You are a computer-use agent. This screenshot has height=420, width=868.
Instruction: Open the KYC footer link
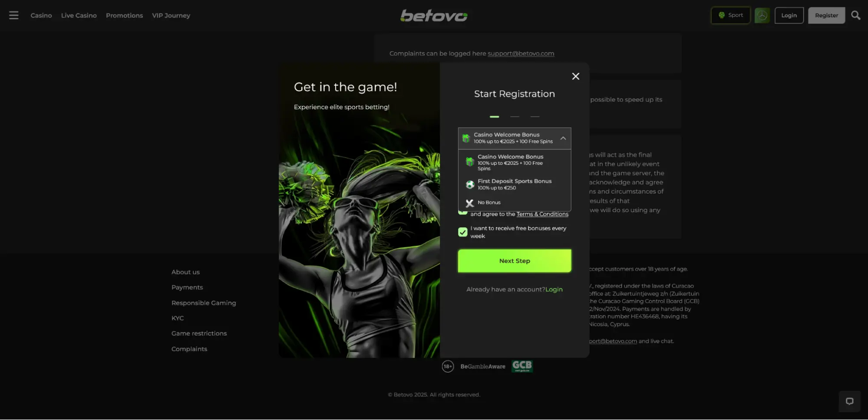[x=178, y=318]
